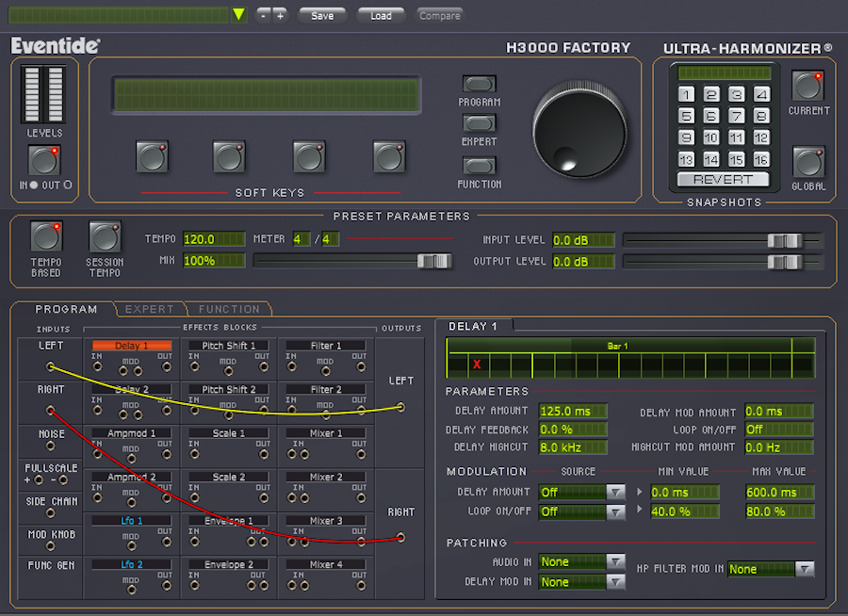Open the Ampmod 1 block

tap(131, 433)
